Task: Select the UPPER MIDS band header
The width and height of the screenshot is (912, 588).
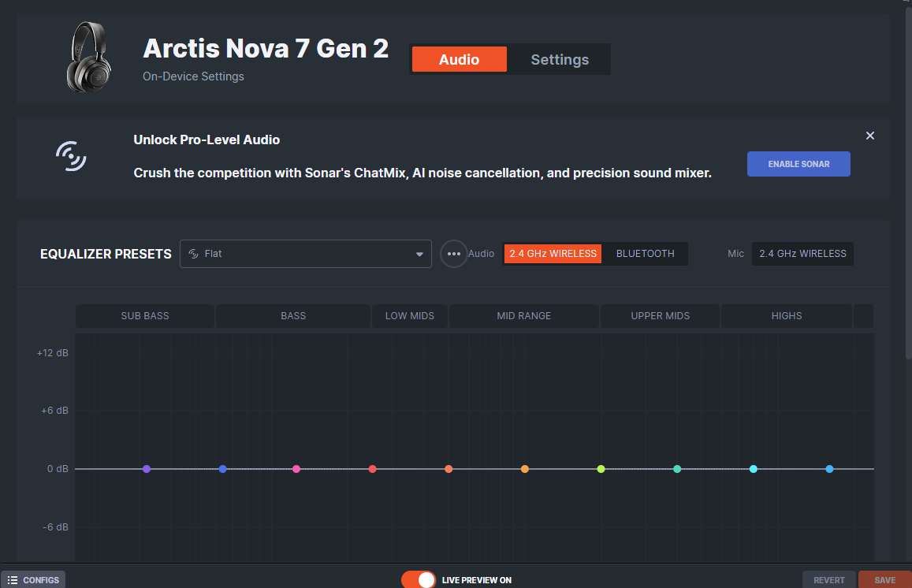Action: (x=660, y=316)
